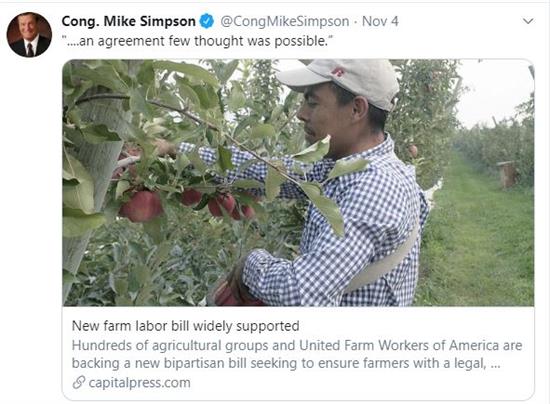Open the Cong. Mike Simpson display name
550x404 pixels.
128,21
